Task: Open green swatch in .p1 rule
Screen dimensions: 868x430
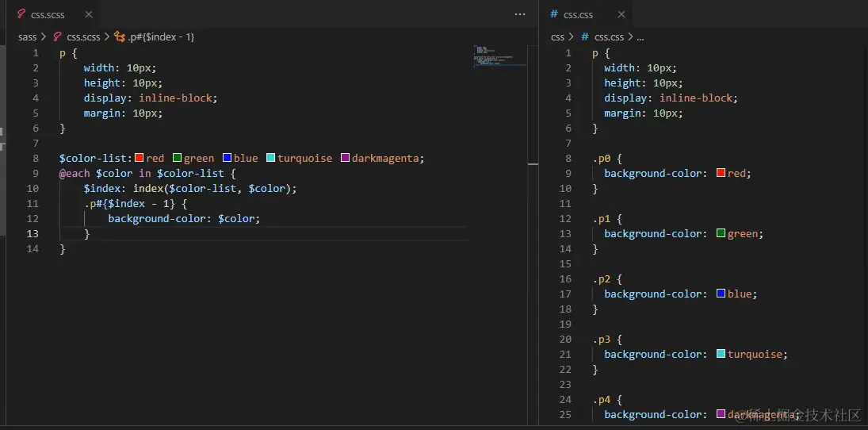Action: pyautogui.click(x=721, y=233)
